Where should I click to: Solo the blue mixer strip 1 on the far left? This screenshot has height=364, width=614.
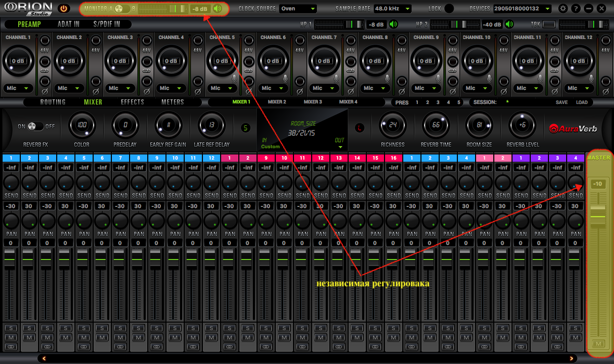(x=11, y=328)
